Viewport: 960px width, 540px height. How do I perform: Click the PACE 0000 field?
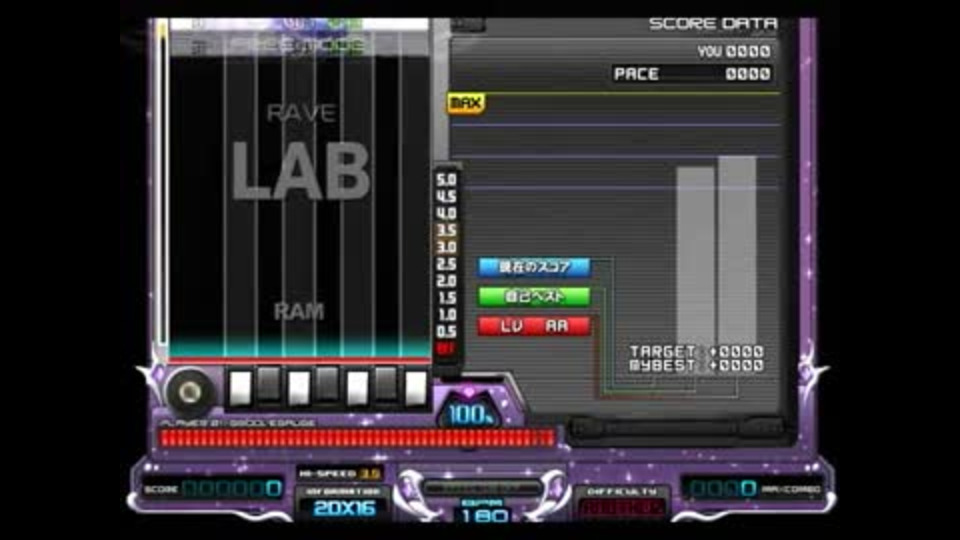coord(692,74)
